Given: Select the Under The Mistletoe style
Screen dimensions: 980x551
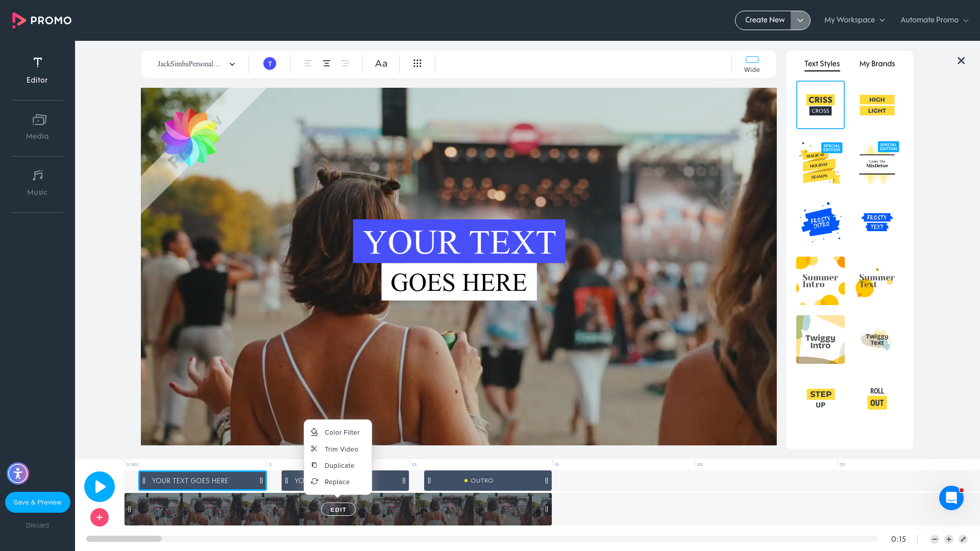Looking at the screenshot, I should click(877, 163).
